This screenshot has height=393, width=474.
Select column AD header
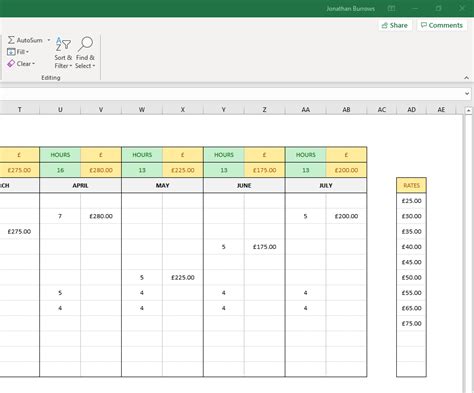[x=411, y=109]
